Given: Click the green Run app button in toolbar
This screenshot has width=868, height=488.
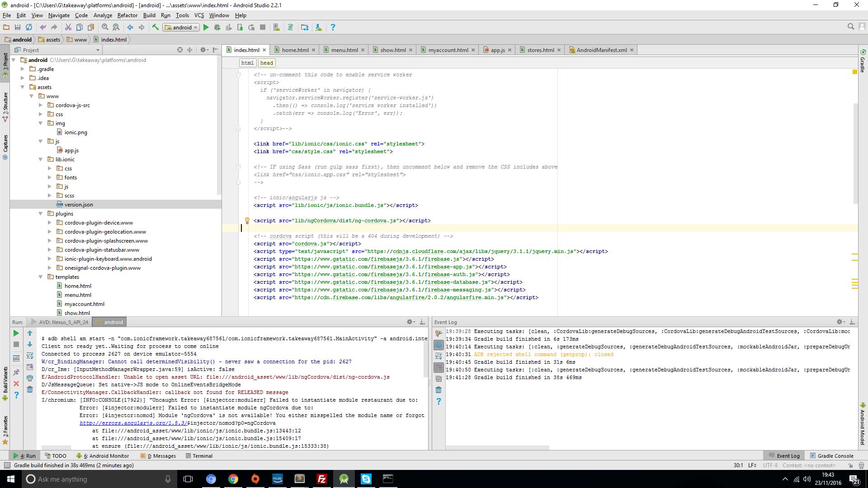Looking at the screenshot, I should click(x=206, y=28).
